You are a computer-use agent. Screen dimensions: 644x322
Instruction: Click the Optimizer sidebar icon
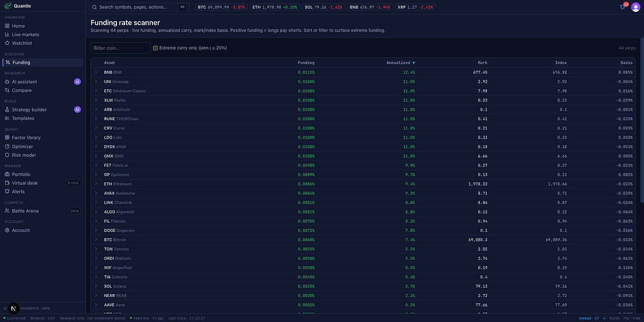7,147
